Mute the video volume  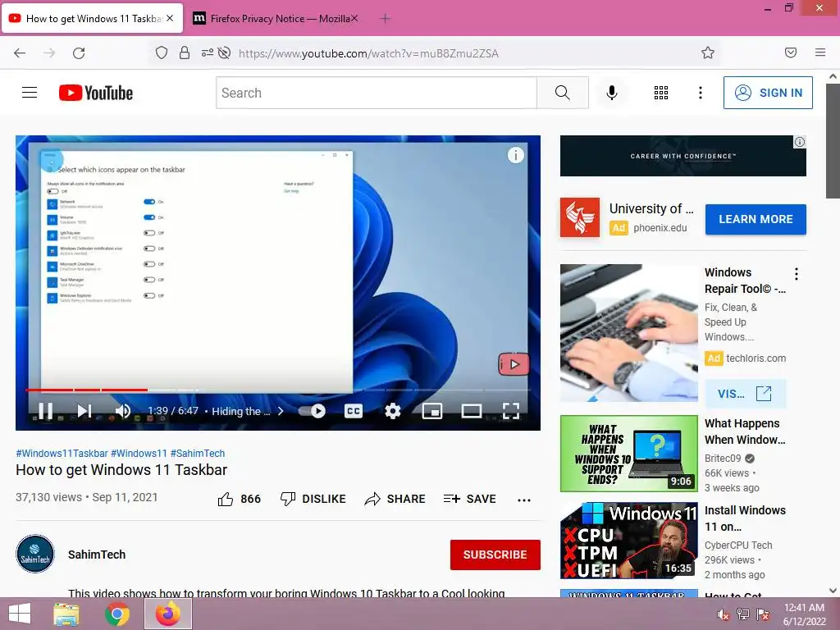[123, 411]
